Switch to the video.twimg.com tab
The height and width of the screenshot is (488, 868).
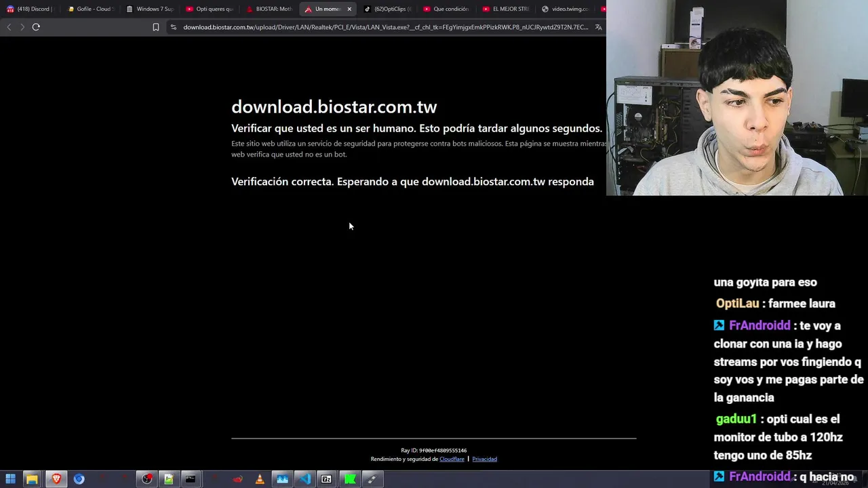click(x=565, y=9)
